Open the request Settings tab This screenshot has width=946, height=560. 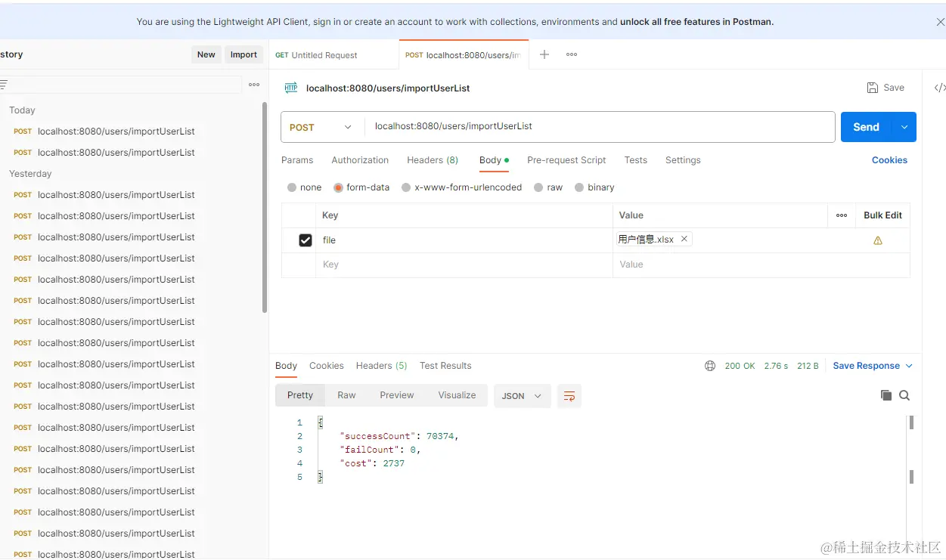tap(683, 160)
